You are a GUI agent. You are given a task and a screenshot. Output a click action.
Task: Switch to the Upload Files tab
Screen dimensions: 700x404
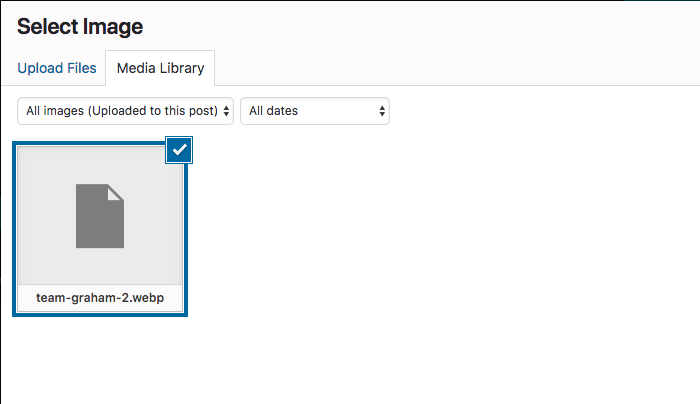pos(57,68)
